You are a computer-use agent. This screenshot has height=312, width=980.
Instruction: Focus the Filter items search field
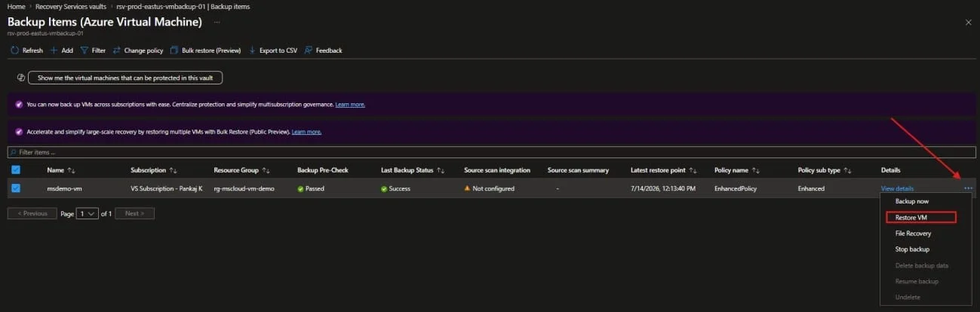pos(490,152)
